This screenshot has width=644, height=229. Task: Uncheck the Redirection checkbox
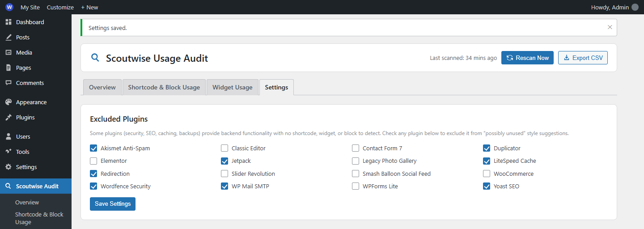[93, 174]
